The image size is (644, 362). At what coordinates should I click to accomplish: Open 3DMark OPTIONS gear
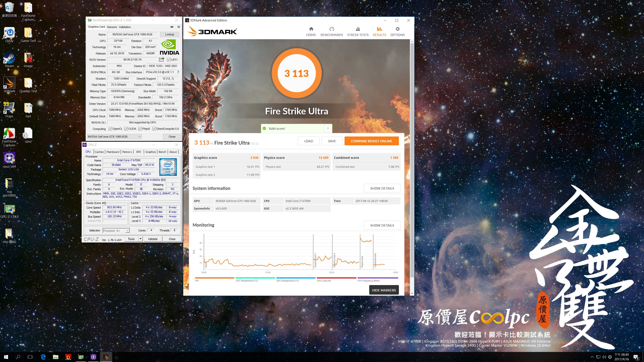tap(397, 29)
